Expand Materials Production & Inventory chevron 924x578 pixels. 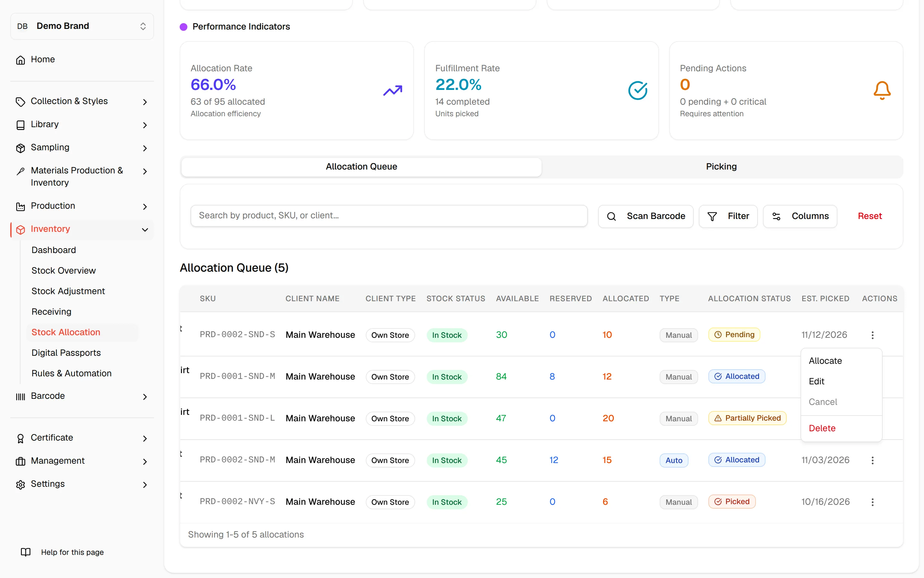pyautogui.click(x=145, y=171)
